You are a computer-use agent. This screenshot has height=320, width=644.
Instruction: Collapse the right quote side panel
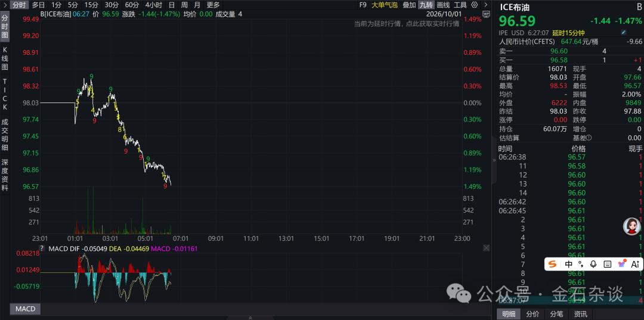pos(494,160)
